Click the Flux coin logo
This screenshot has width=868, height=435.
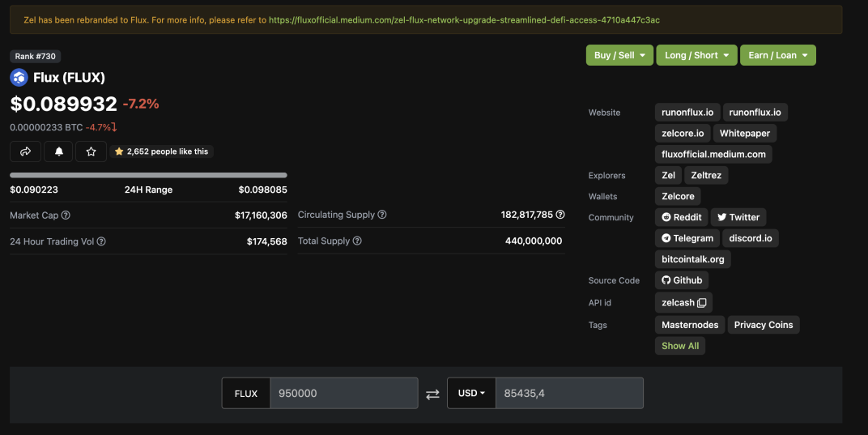pos(19,78)
